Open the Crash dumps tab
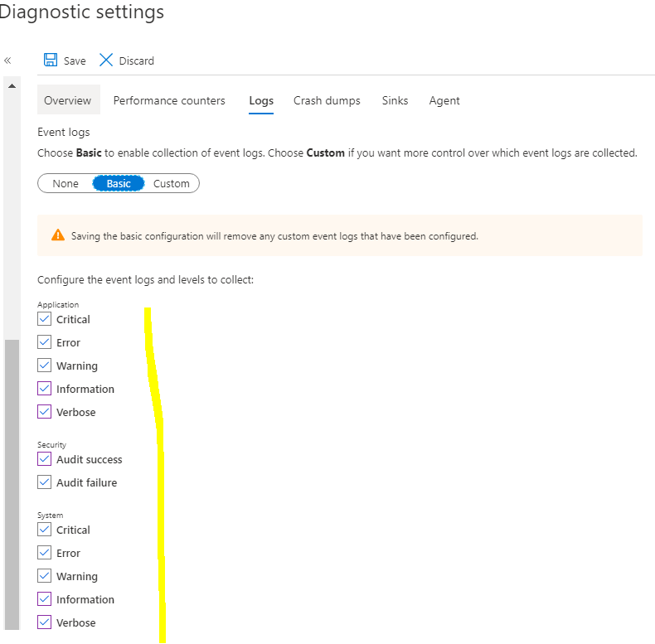 pos(327,100)
